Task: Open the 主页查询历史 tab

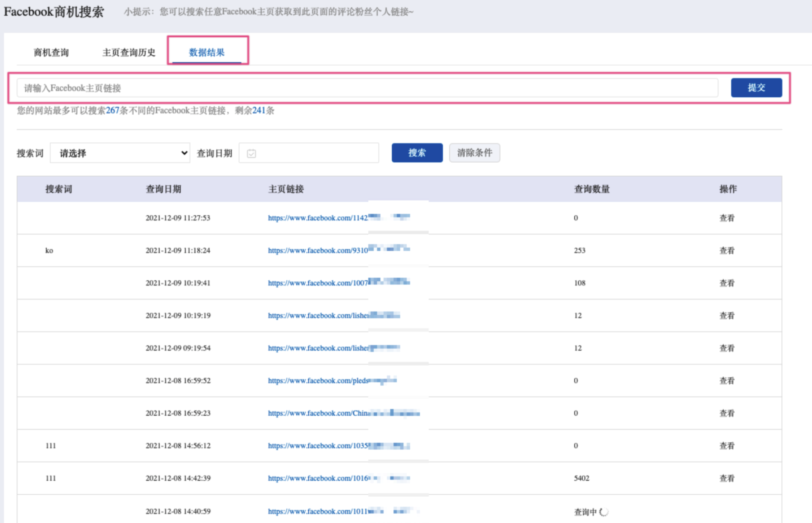Action: coord(129,53)
